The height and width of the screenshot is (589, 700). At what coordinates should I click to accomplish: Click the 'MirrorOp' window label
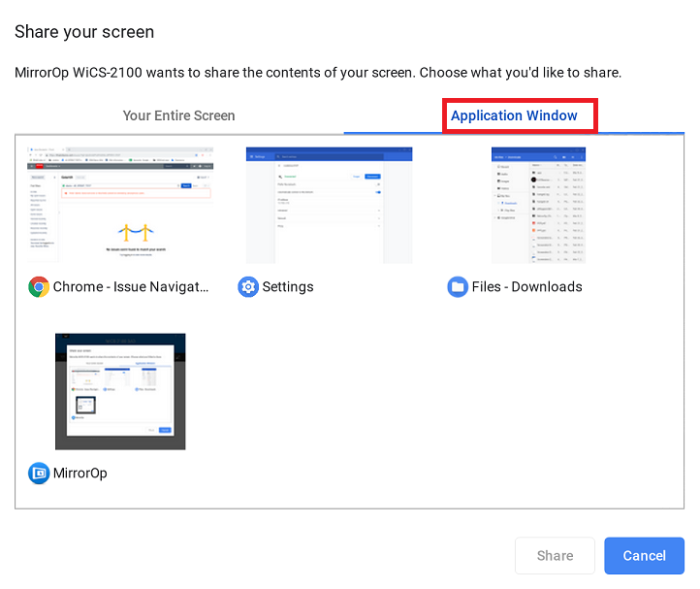80,474
